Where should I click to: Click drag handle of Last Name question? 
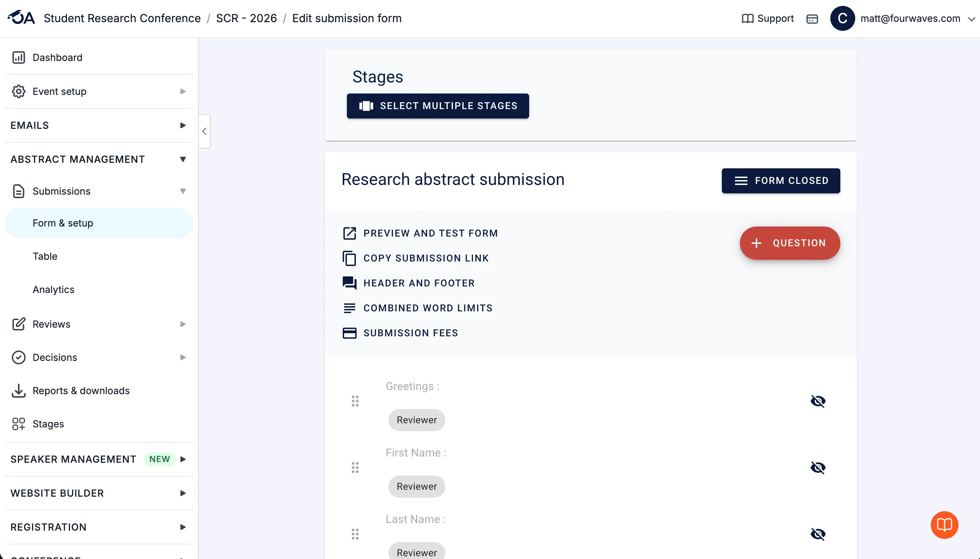click(x=355, y=534)
